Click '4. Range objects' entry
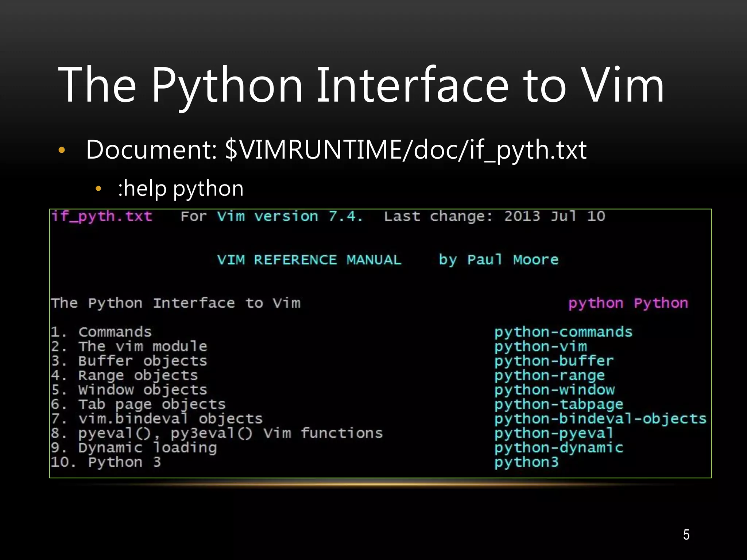This screenshot has width=747, height=560. (x=124, y=376)
